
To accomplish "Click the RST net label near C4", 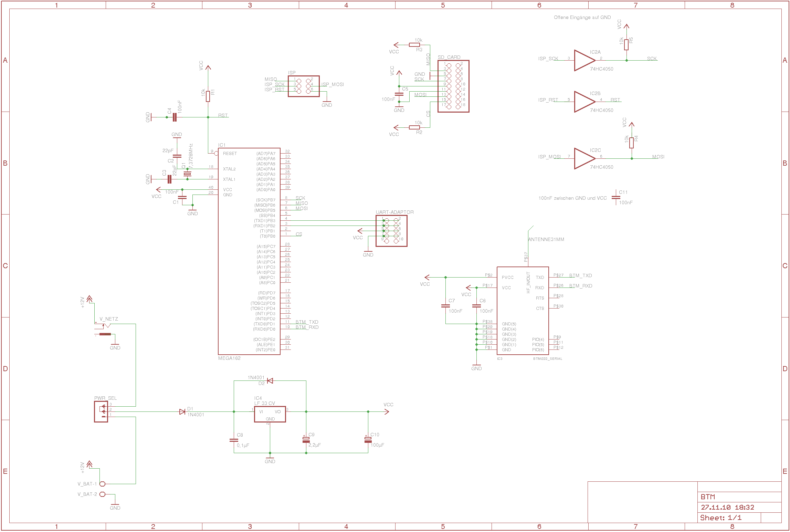I will 223,115.
